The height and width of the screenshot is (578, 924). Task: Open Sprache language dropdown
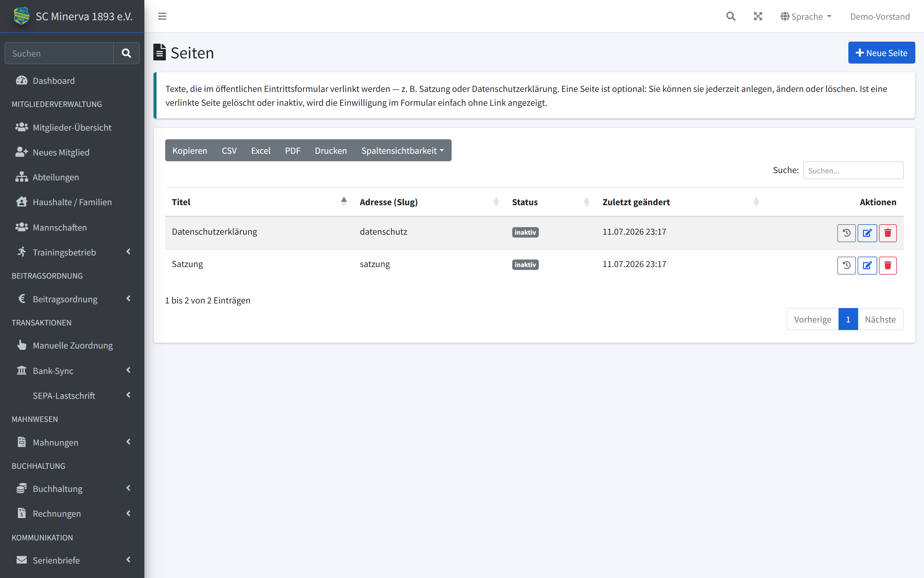[x=806, y=16]
